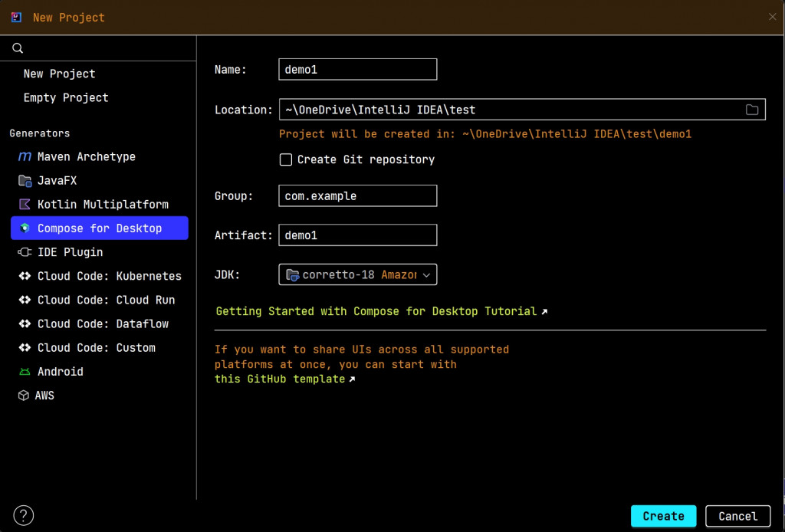The image size is (785, 532).
Task: Select Empty Project in the sidebar
Action: [66, 97]
